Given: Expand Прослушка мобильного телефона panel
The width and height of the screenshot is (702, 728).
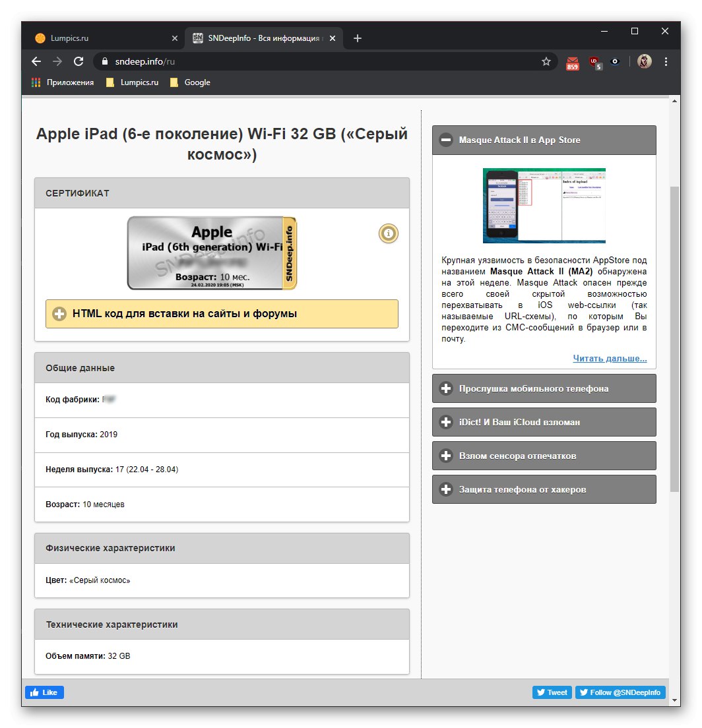Looking at the screenshot, I should [544, 388].
